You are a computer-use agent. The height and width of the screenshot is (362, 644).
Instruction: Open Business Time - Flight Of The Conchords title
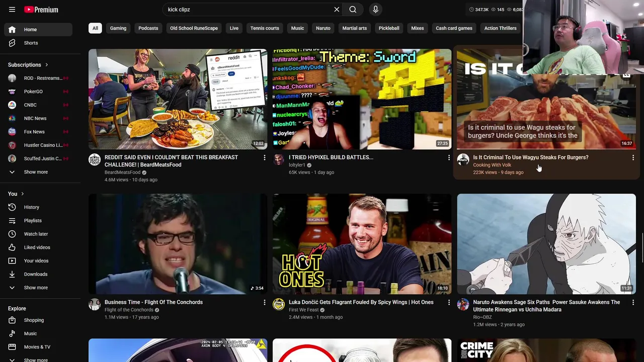pyautogui.click(x=153, y=302)
